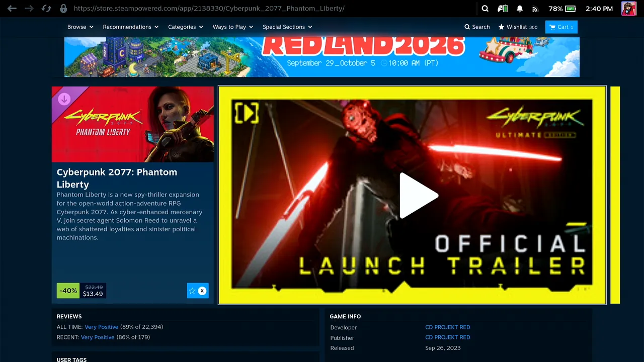Screen dimensions: 644x362
Task: Open the user avatar profile picture
Action: [629, 9]
